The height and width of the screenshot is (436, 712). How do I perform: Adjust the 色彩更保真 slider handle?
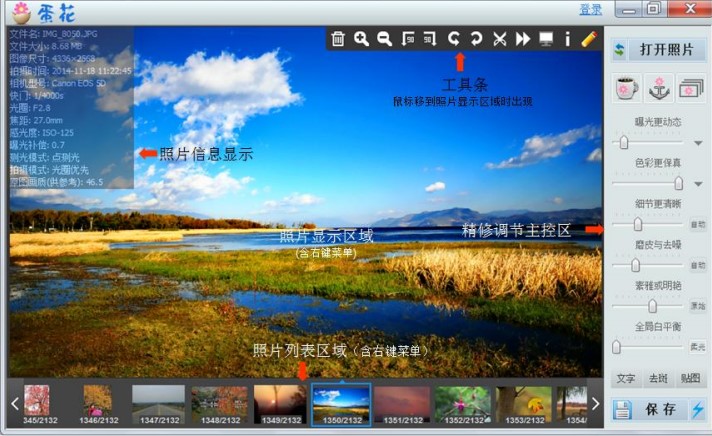pos(678,183)
